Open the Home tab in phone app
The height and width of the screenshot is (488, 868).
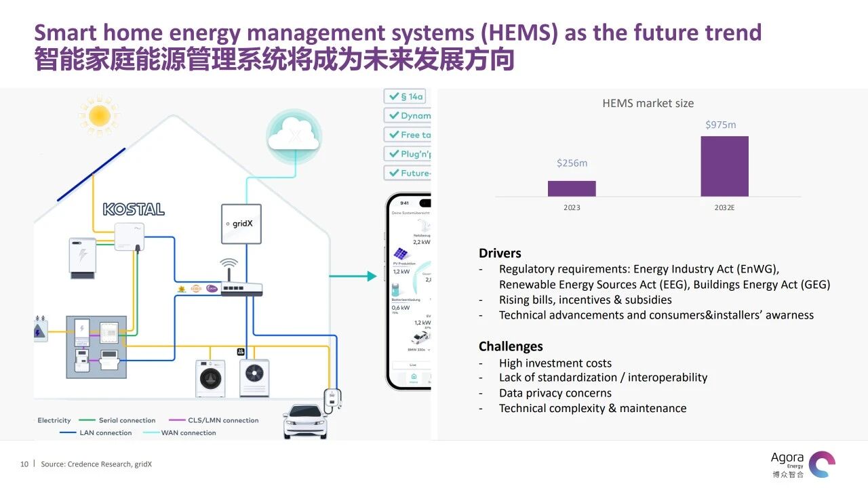coord(413,378)
